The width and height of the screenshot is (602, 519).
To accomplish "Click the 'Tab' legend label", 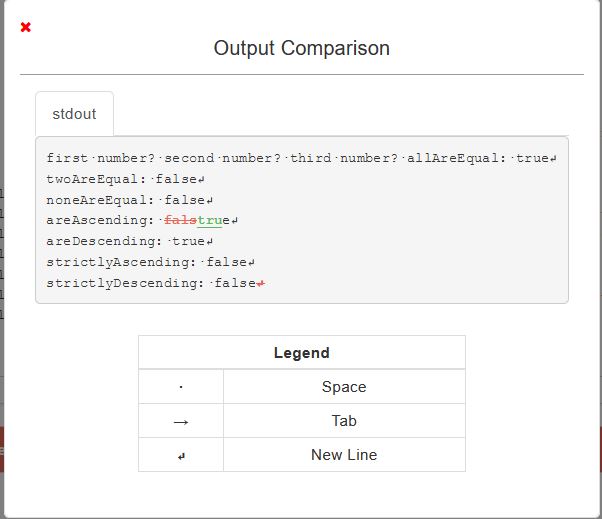I will coord(344,421).
